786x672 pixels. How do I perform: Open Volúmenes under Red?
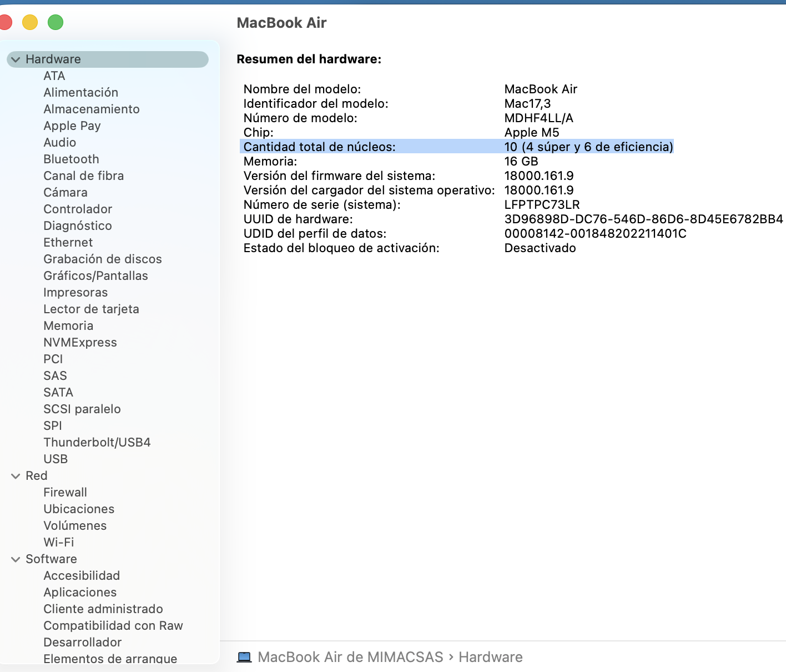[75, 526]
